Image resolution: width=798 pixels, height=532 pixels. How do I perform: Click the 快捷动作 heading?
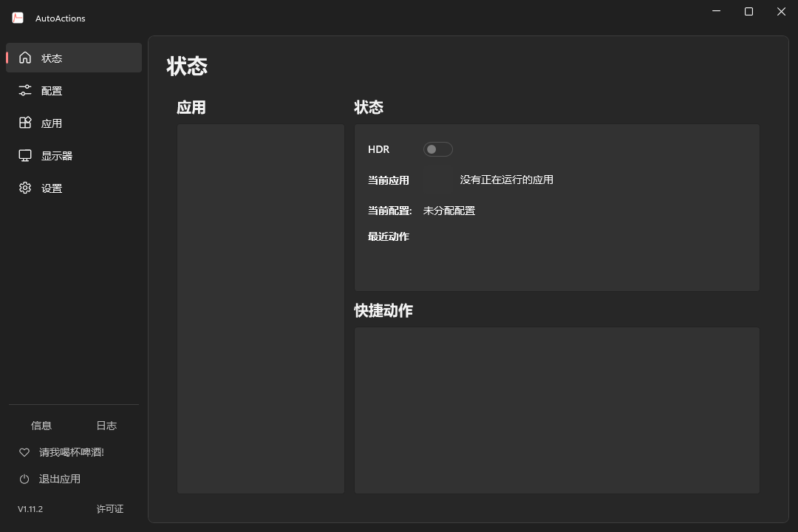click(383, 310)
